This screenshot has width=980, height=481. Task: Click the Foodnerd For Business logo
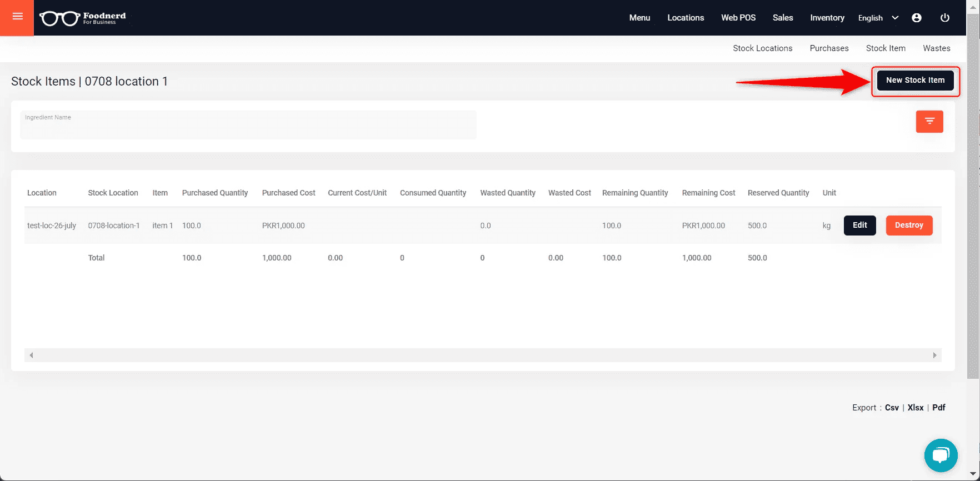click(83, 18)
